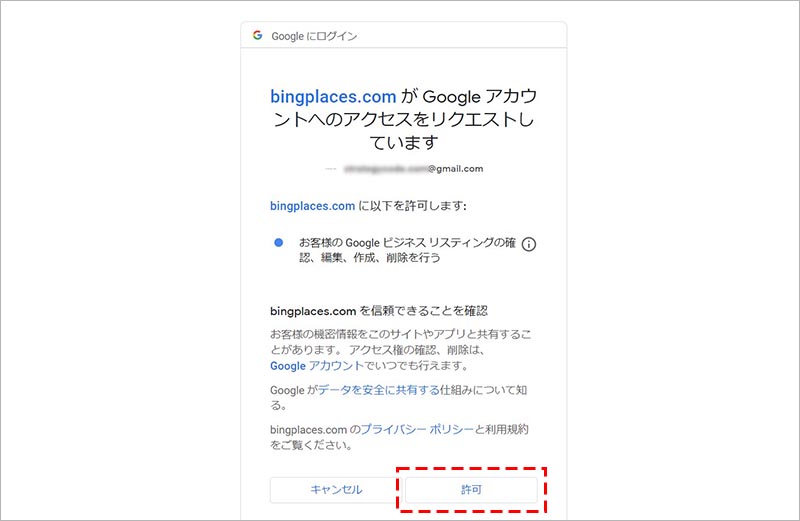This screenshot has width=800, height=521.
Task: Click the に以下を許可します text
Action: [414, 206]
